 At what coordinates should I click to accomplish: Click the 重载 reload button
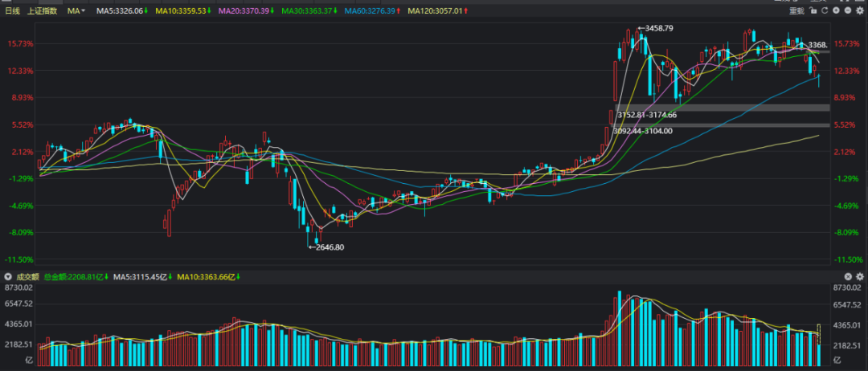[x=796, y=10]
